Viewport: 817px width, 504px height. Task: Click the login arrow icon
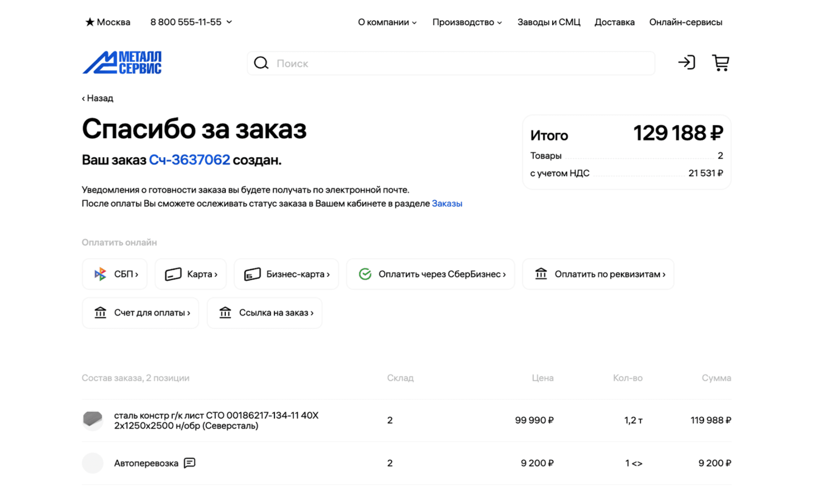pyautogui.click(x=686, y=63)
